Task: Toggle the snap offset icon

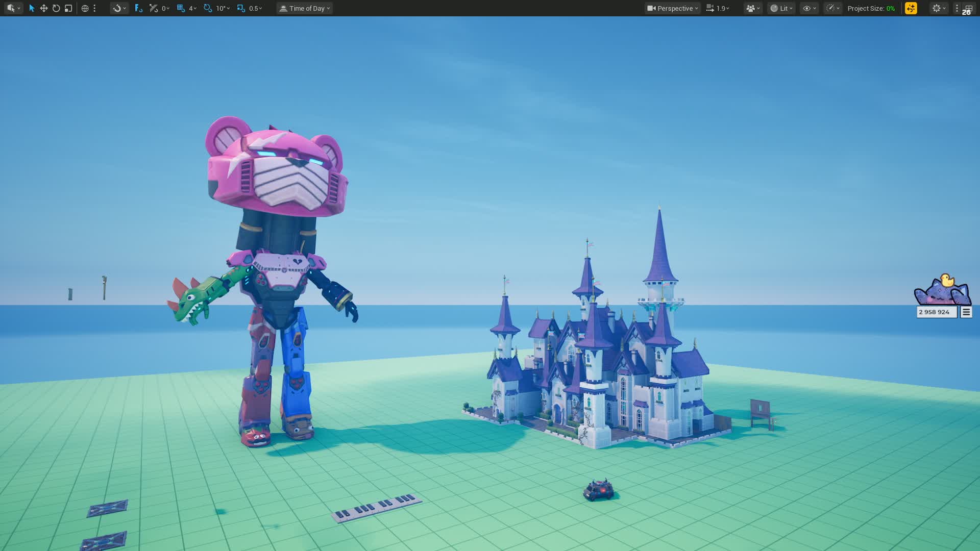Action: coord(153,8)
